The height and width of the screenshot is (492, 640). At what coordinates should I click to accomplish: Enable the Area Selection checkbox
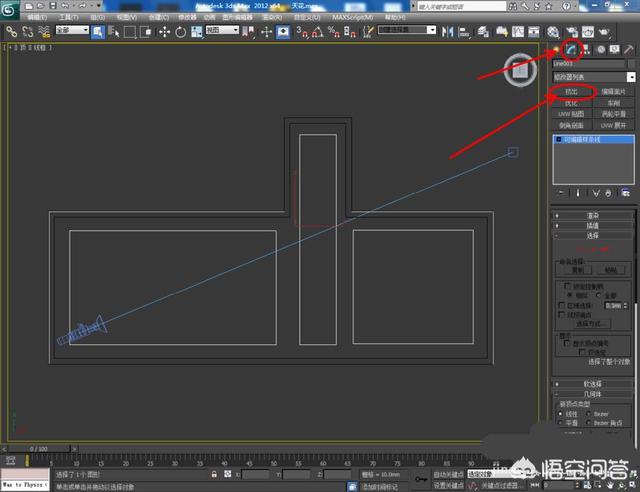[562, 305]
